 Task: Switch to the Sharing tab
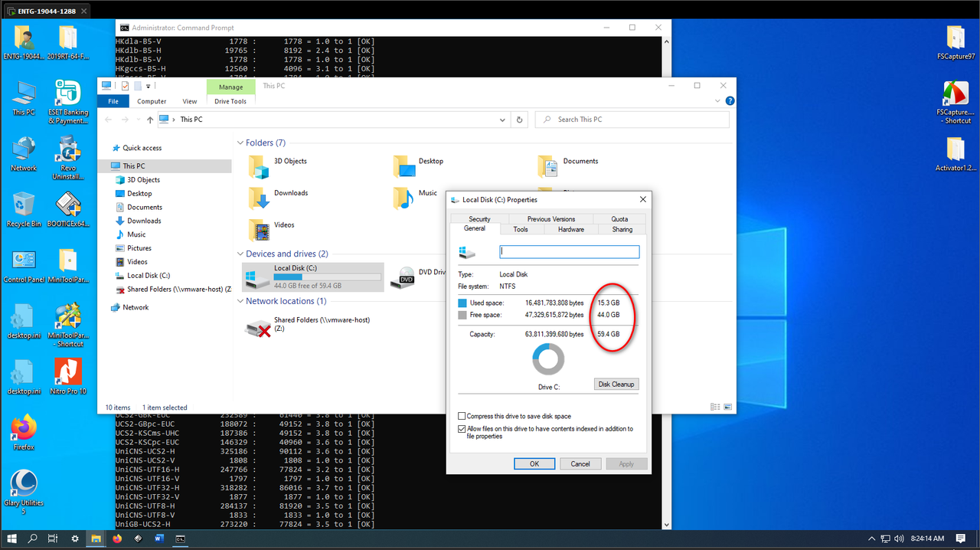pos(622,229)
